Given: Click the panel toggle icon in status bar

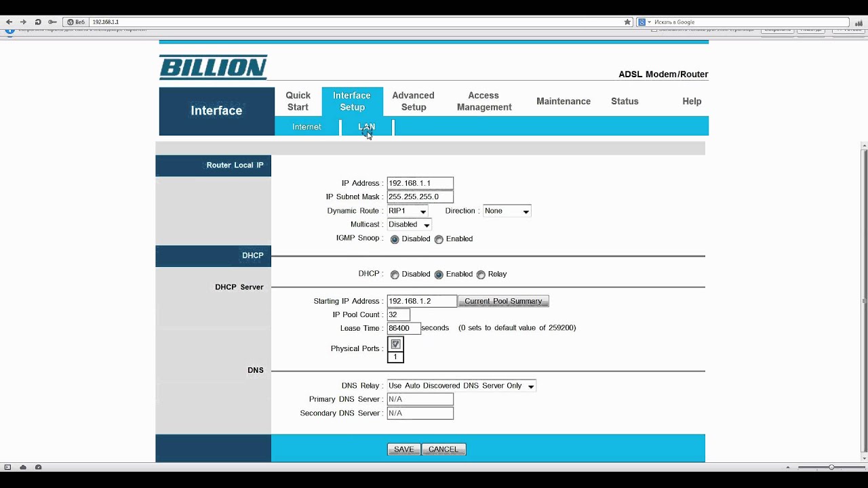Looking at the screenshot, I should click(7, 467).
